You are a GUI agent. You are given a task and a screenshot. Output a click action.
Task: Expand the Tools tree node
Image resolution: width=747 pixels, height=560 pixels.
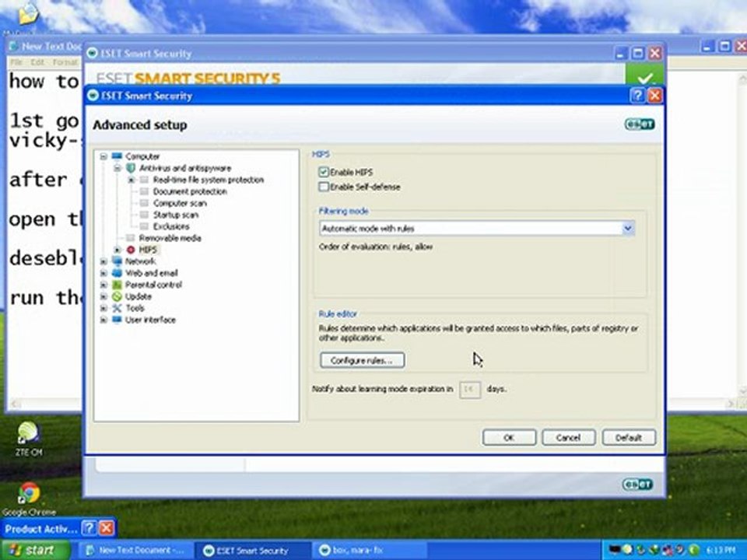click(103, 308)
